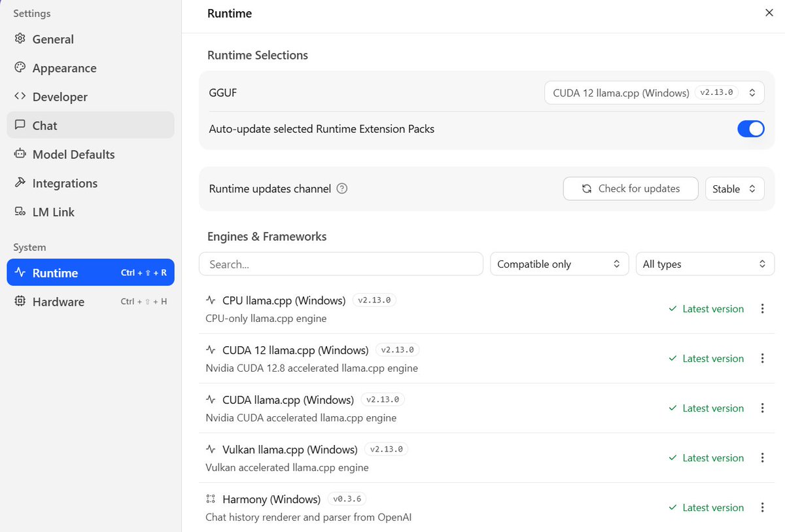
Task: Click the v0.3.6 version badge for Harmony
Action: tap(347, 499)
